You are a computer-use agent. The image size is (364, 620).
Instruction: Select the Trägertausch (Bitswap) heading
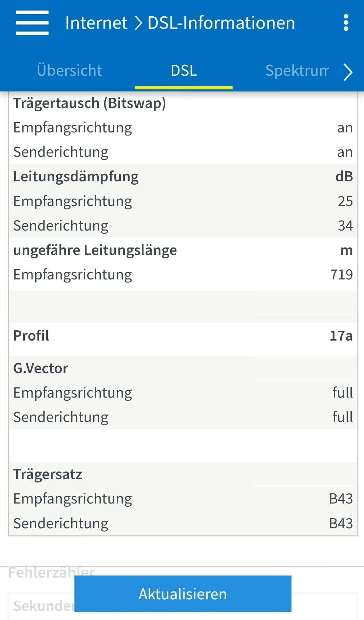tap(90, 103)
